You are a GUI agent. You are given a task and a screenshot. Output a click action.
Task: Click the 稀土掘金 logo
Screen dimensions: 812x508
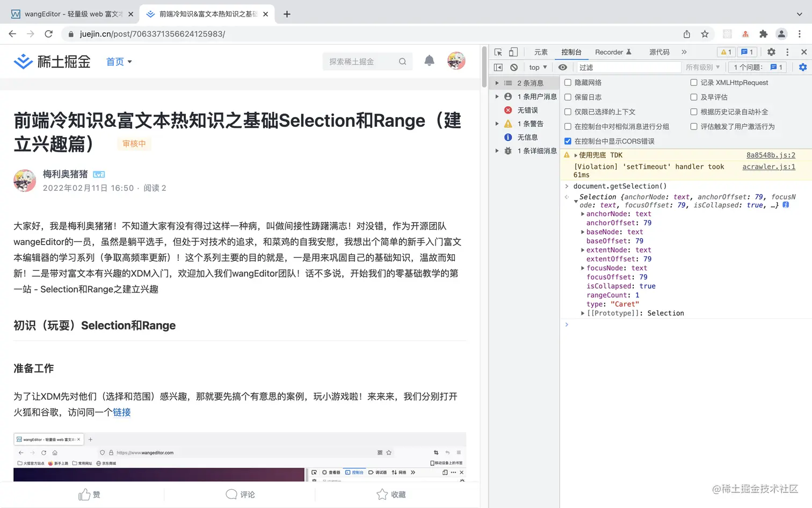52,62
